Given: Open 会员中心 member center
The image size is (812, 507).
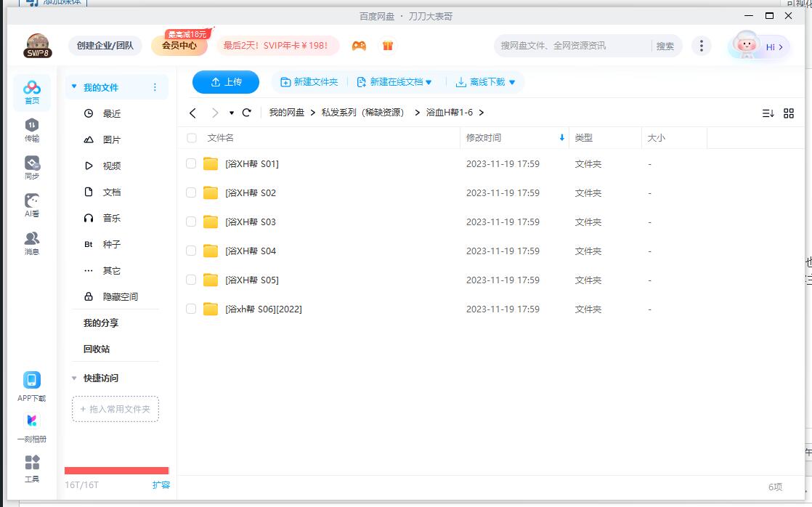Looking at the screenshot, I should point(179,46).
